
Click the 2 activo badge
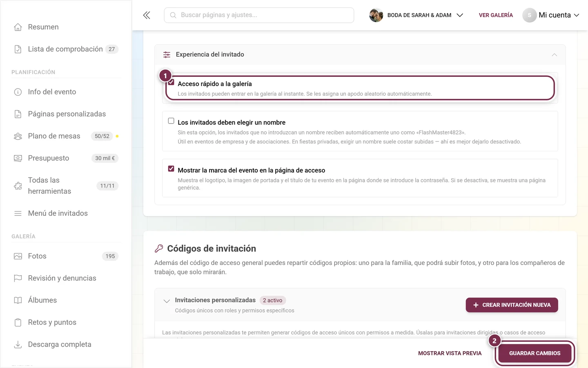coord(273,301)
